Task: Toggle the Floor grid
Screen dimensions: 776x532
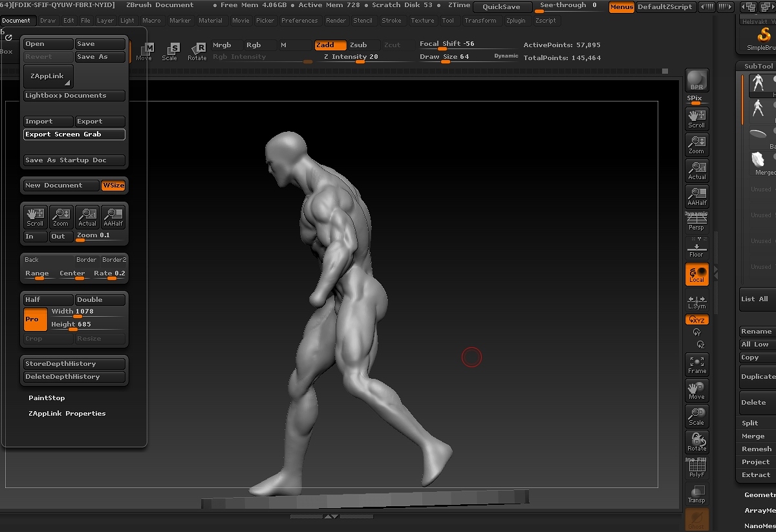Action: coord(696,248)
